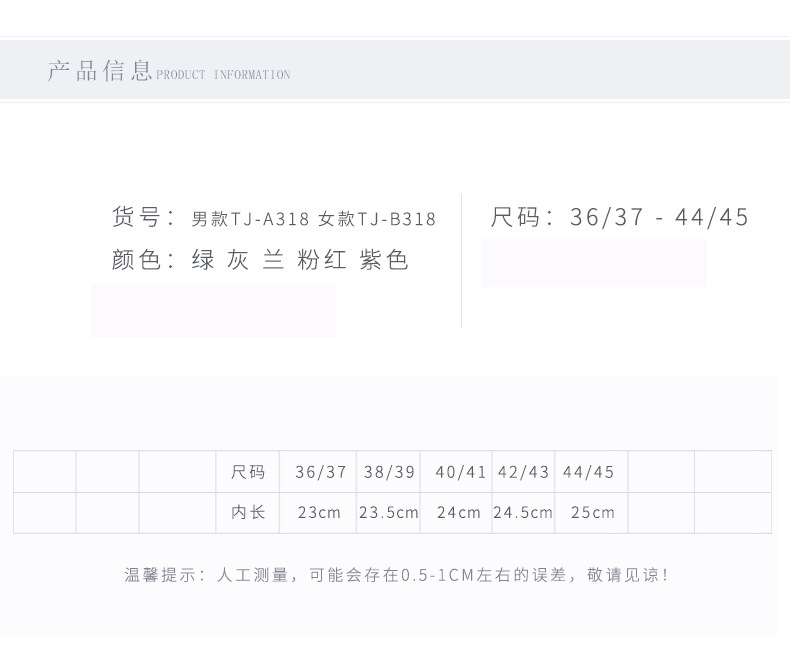The image size is (790, 667).
Task: Select the 38/39 size table cell
Action: click(389, 472)
